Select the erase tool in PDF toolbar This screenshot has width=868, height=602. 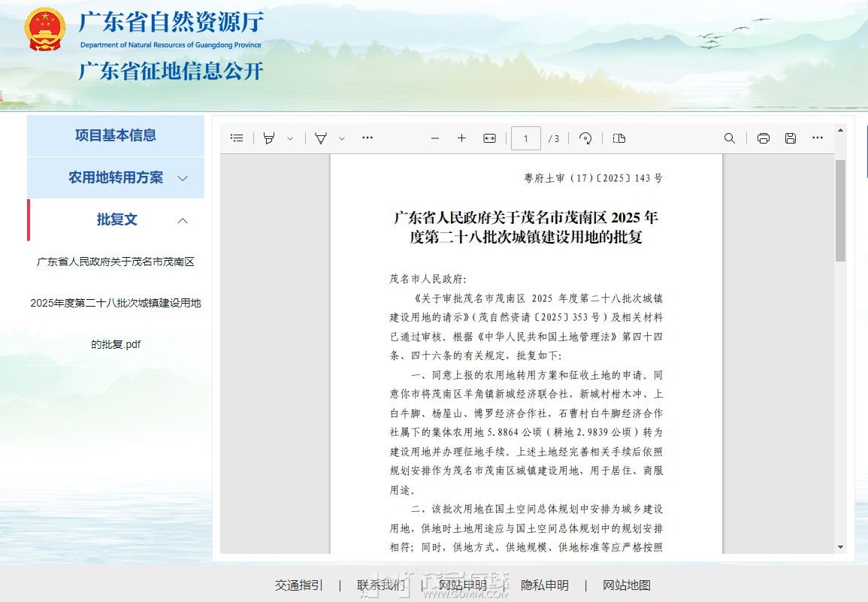click(x=321, y=138)
